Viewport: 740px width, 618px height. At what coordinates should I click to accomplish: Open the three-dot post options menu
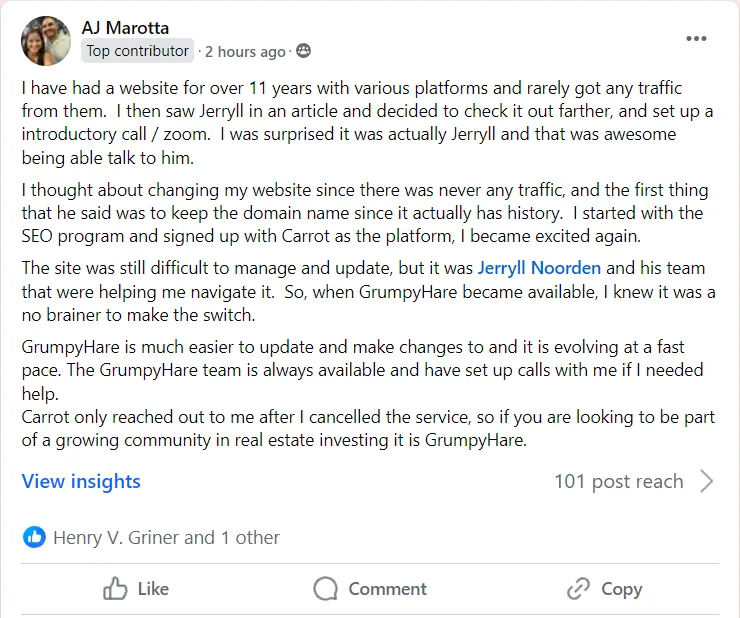(x=696, y=39)
